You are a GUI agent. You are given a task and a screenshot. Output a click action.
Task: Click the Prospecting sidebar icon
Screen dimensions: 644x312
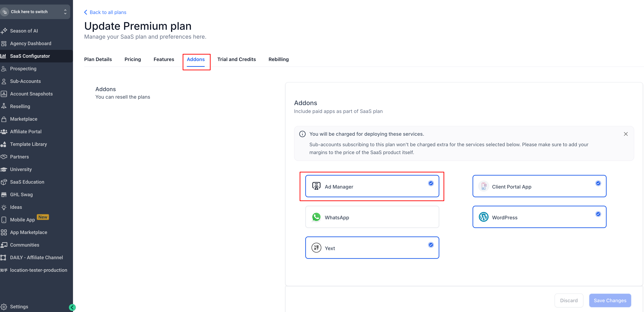point(4,69)
